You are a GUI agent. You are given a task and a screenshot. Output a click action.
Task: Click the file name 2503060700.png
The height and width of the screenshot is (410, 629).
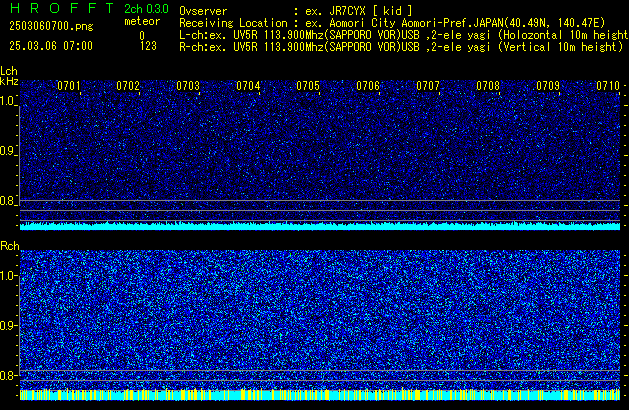click(51, 26)
